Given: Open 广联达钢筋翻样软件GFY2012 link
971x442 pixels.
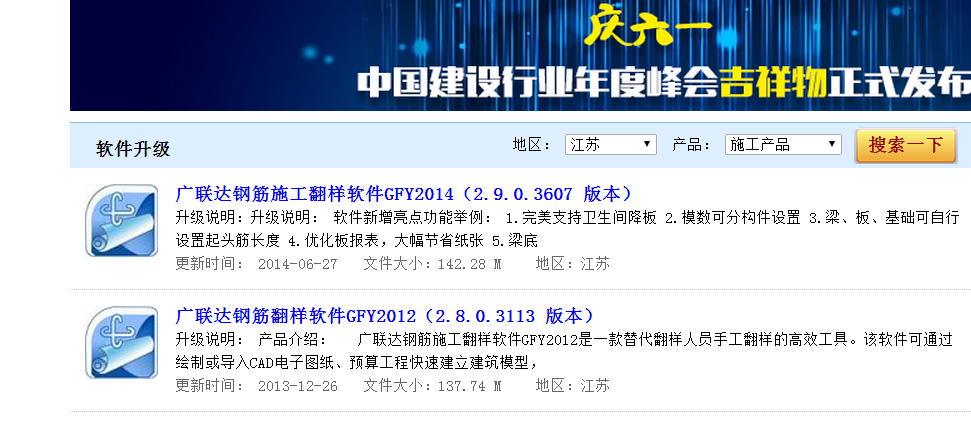Looking at the screenshot, I should pyautogui.click(x=385, y=316).
